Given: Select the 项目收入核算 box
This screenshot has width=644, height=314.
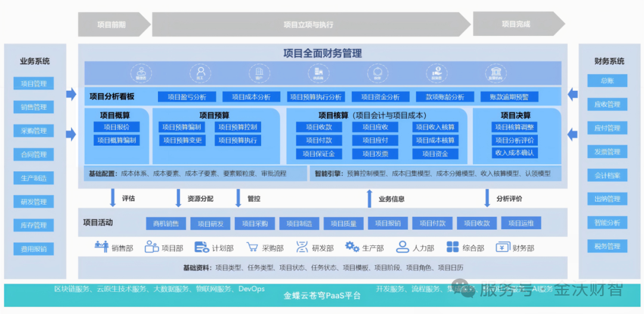Looking at the screenshot, I should [x=435, y=127].
